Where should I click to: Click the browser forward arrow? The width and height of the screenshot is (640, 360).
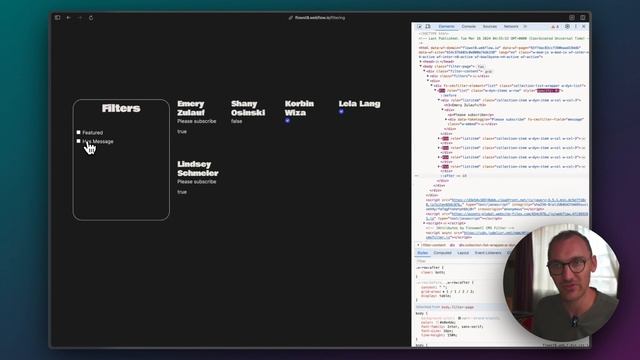[80, 18]
